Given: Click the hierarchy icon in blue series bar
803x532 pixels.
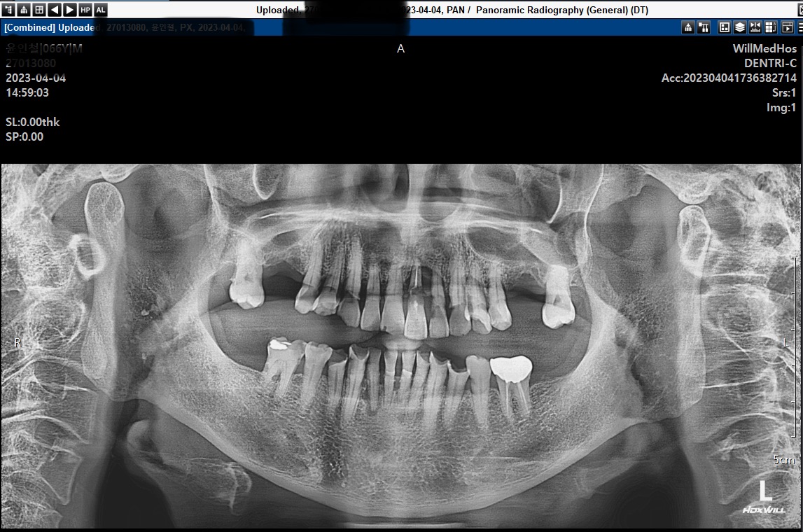Looking at the screenshot, I should [689, 27].
